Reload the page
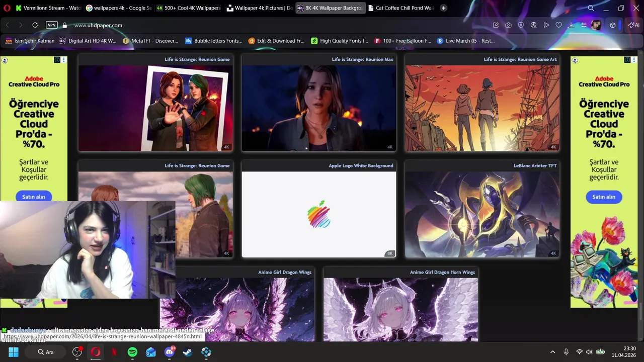Screen dimensions: 644x362 point(35,25)
